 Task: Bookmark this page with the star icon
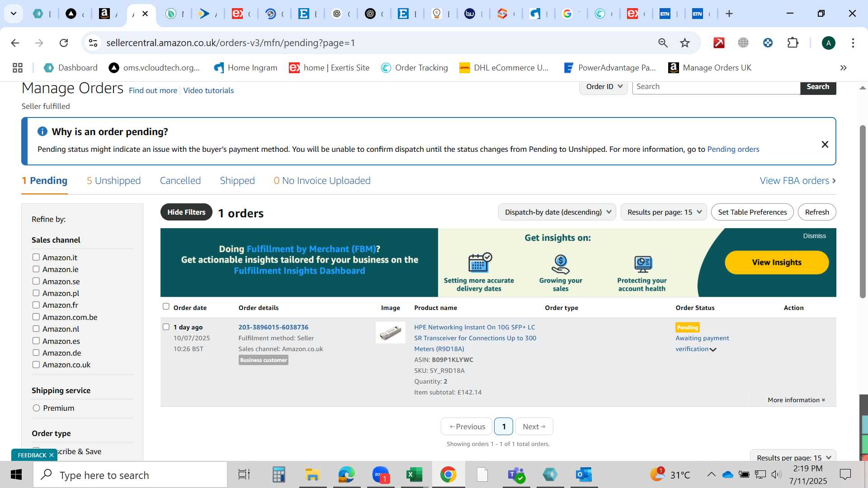coord(685,43)
